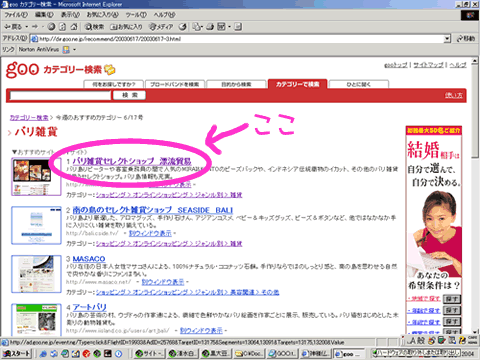Open the SEASIDE BALI shop link
Viewport: 480px width, 360px height.
coord(153,210)
